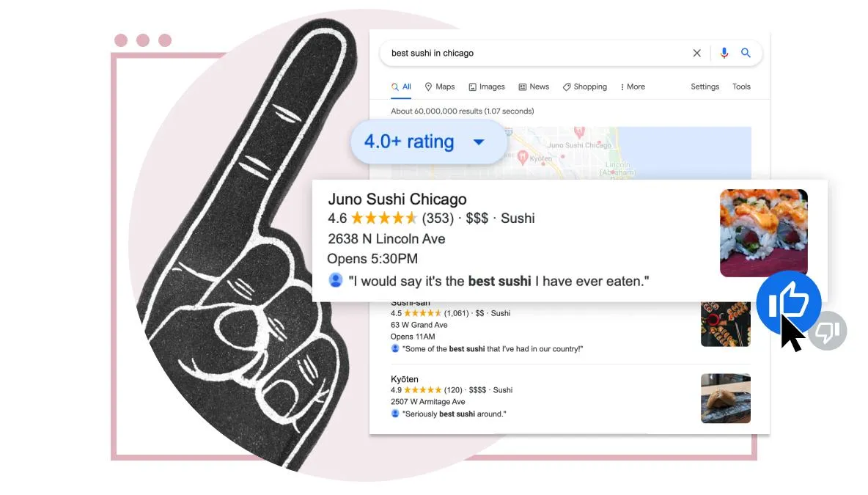Click the microphone voice search icon
The image size is (868, 495).
[x=724, y=53]
